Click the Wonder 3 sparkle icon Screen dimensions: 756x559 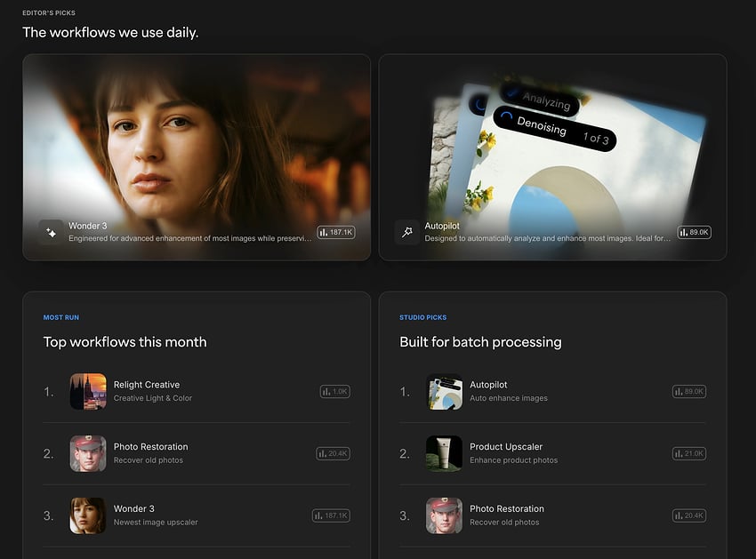point(51,233)
